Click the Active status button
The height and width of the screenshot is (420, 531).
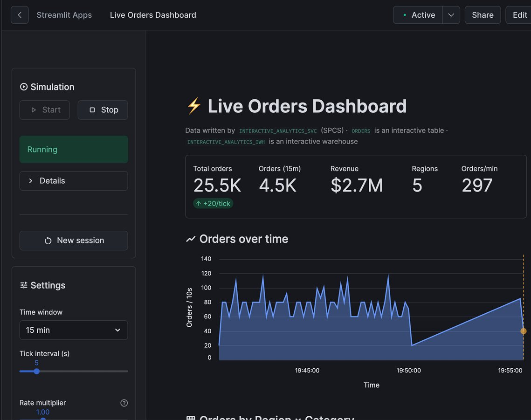click(418, 15)
